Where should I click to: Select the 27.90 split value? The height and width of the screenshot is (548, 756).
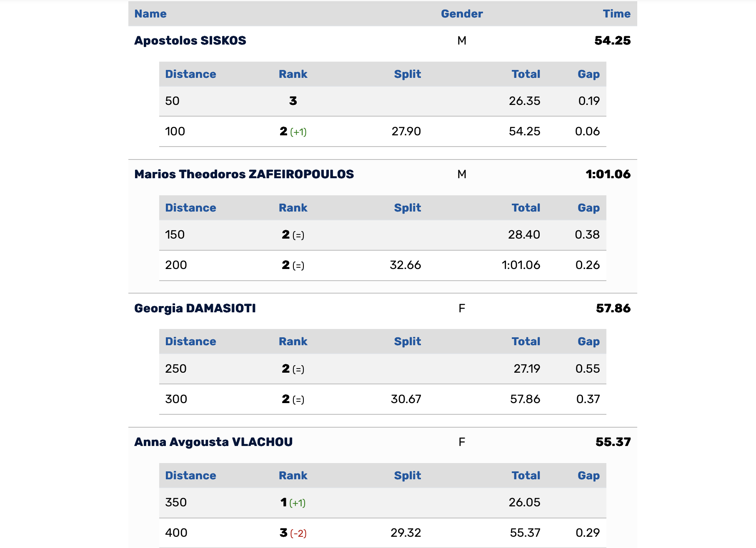[406, 132]
